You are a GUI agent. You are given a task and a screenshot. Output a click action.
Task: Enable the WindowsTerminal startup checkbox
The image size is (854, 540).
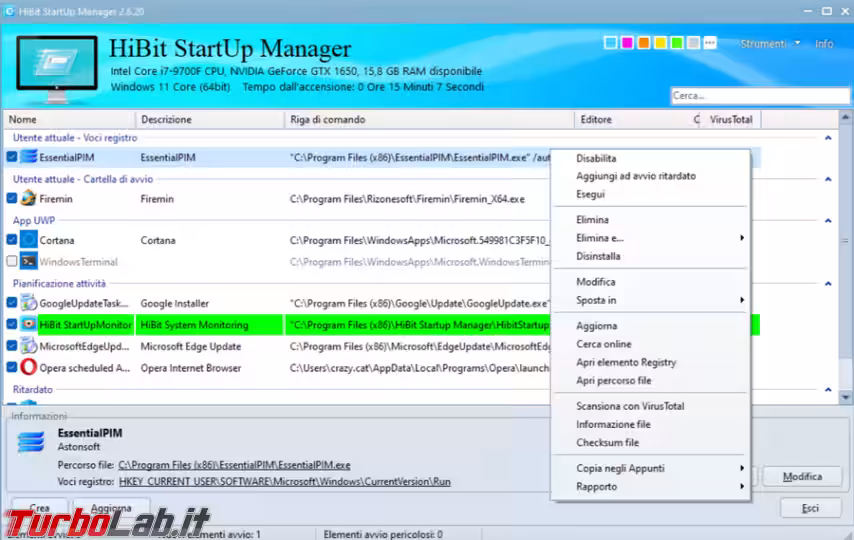[11, 262]
